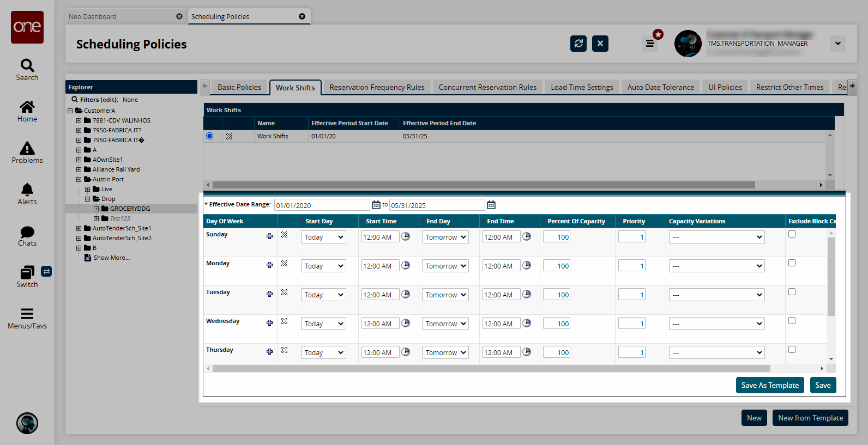Check Exclude Block for Tuesday
The height and width of the screenshot is (445, 868).
[792, 292]
